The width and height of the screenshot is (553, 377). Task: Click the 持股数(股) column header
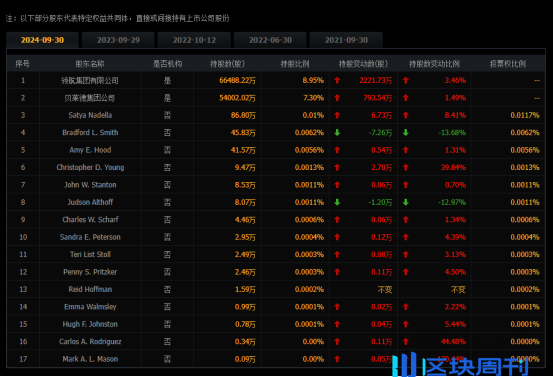[227, 64]
